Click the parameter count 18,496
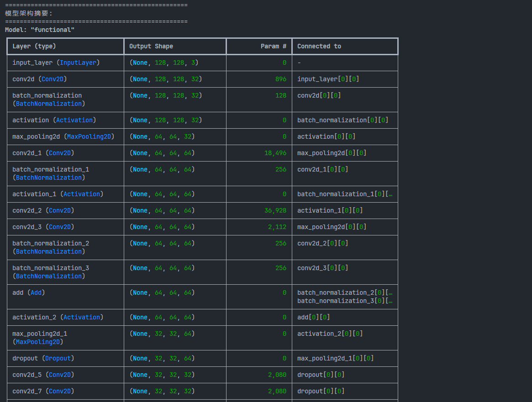Image resolution: width=532 pixels, height=402 pixels. pyautogui.click(x=275, y=153)
